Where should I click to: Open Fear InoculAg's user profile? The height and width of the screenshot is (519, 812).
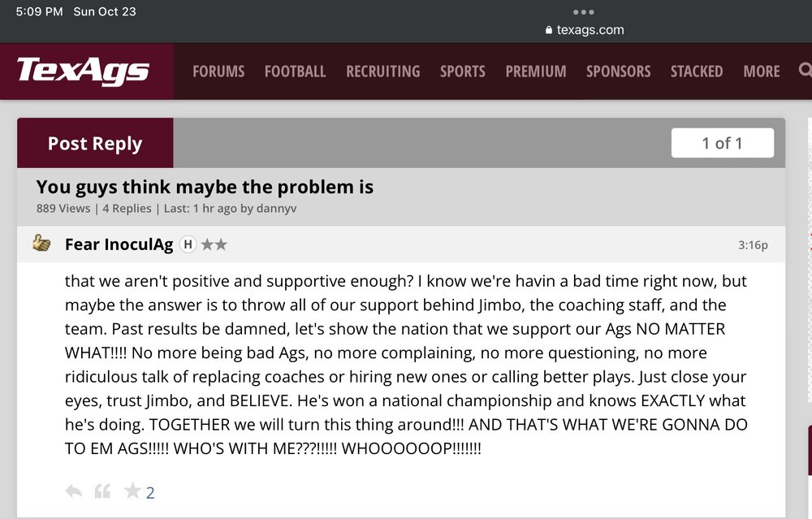pyautogui.click(x=119, y=244)
